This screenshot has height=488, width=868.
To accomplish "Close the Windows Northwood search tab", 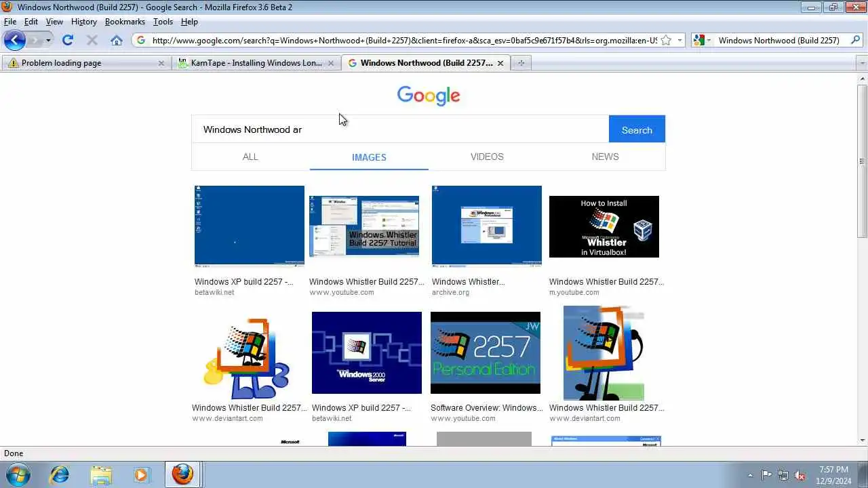I will tap(500, 63).
